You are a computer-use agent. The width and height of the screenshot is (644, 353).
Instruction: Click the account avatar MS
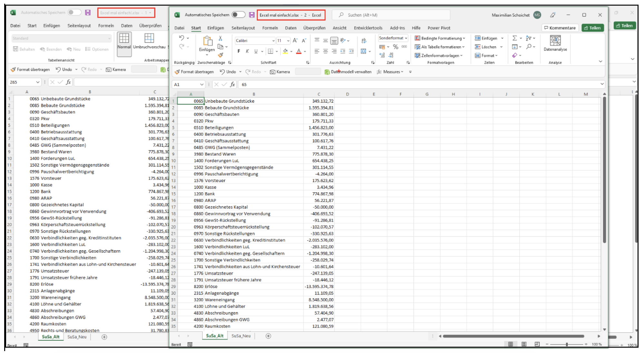point(537,15)
